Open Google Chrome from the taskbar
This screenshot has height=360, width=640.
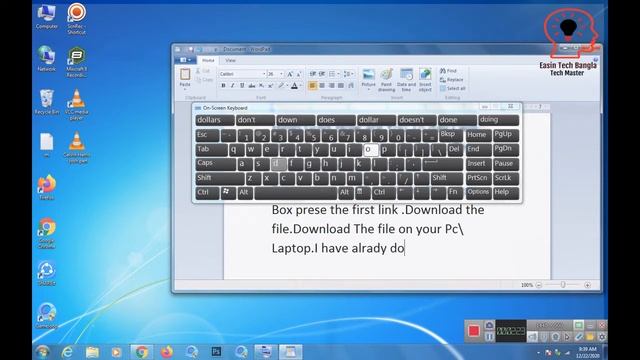click(x=142, y=351)
